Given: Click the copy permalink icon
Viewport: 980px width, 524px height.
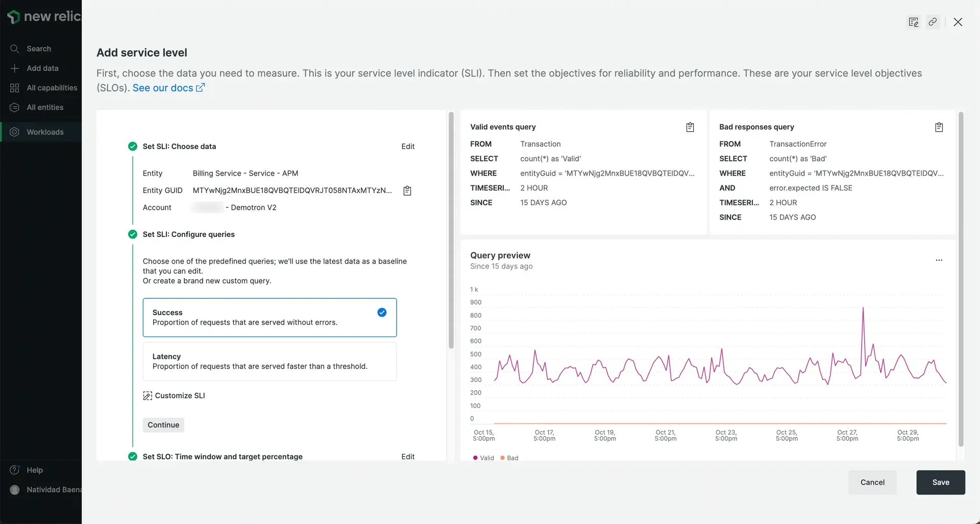Looking at the screenshot, I should (933, 22).
